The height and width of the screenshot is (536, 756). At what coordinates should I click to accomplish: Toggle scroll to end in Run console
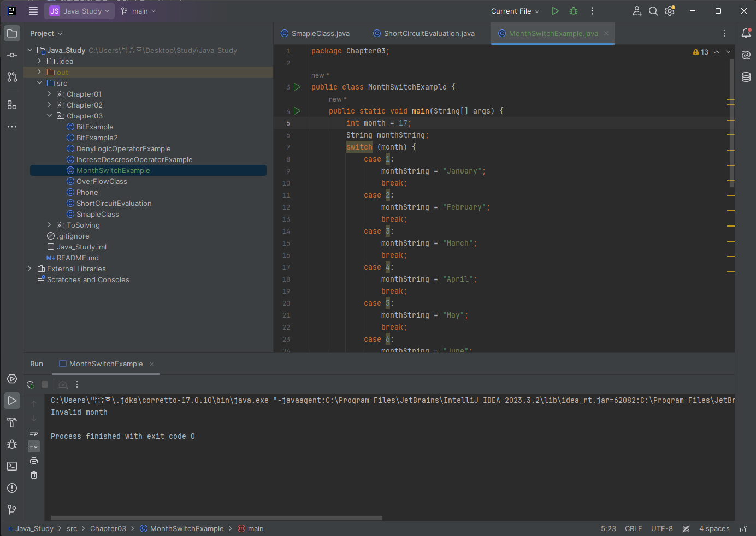pos(34,446)
